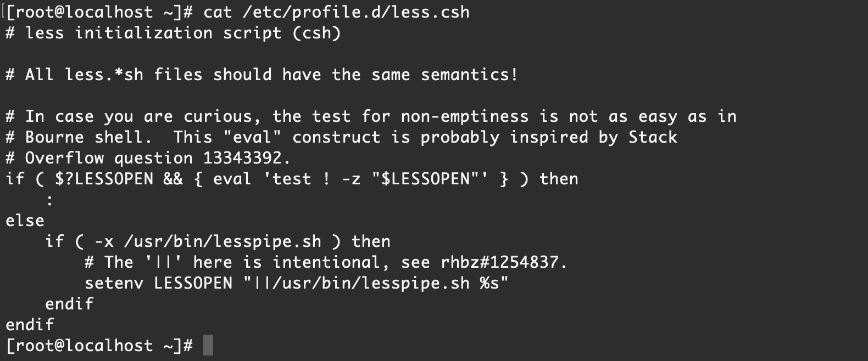Viewport: 868px width, 361px height.
Task: Click the '$?LESSOPEN' variable in the if condition
Action: tap(104, 179)
